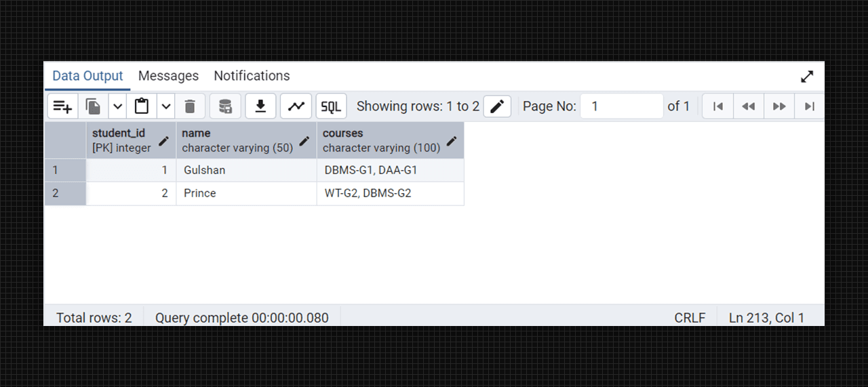Open the Notifications tab
Image resolution: width=868 pixels, height=387 pixels.
point(252,76)
